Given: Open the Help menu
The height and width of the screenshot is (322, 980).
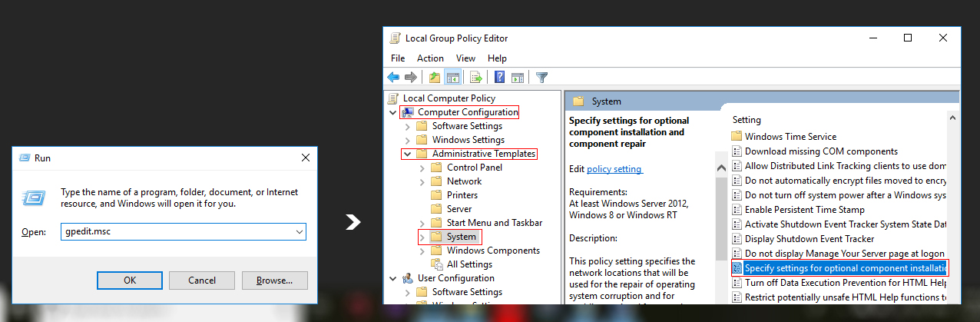Looking at the screenshot, I should [x=497, y=58].
